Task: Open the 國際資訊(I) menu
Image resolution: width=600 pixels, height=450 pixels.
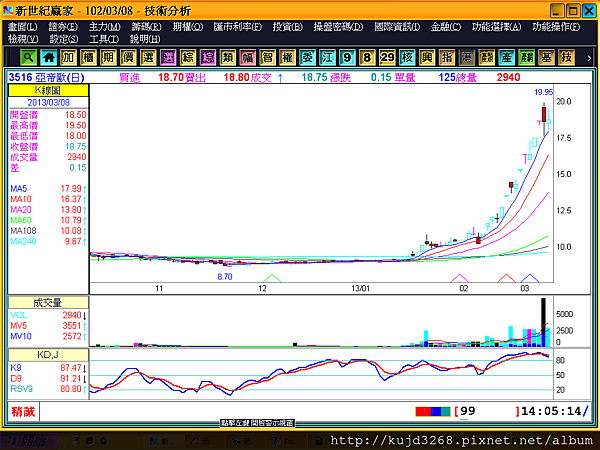Action: click(x=397, y=27)
